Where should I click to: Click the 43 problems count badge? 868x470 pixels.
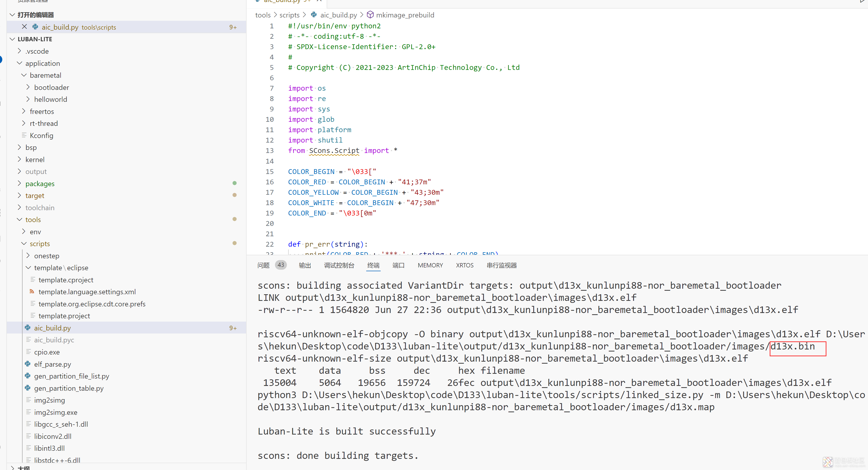[281, 265]
